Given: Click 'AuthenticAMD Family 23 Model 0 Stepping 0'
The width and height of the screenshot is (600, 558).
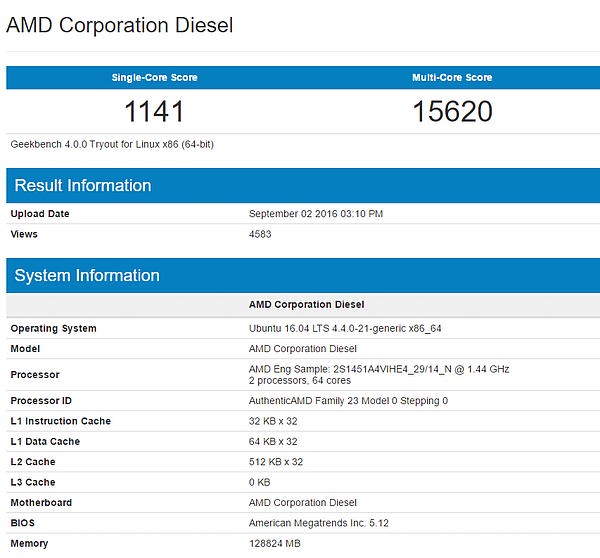Looking at the screenshot, I should click(x=348, y=401).
